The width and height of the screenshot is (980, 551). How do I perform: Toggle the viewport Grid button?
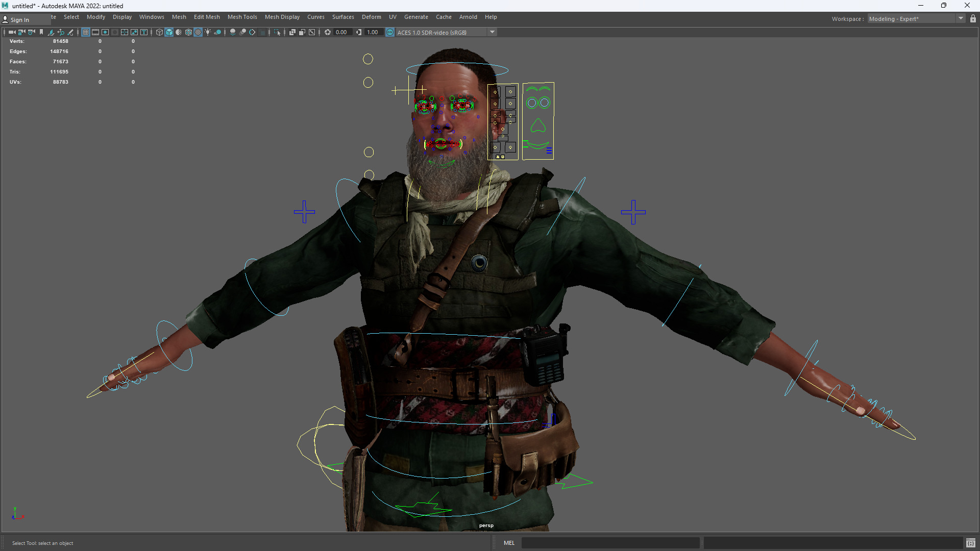pyautogui.click(x=86, y=32)
